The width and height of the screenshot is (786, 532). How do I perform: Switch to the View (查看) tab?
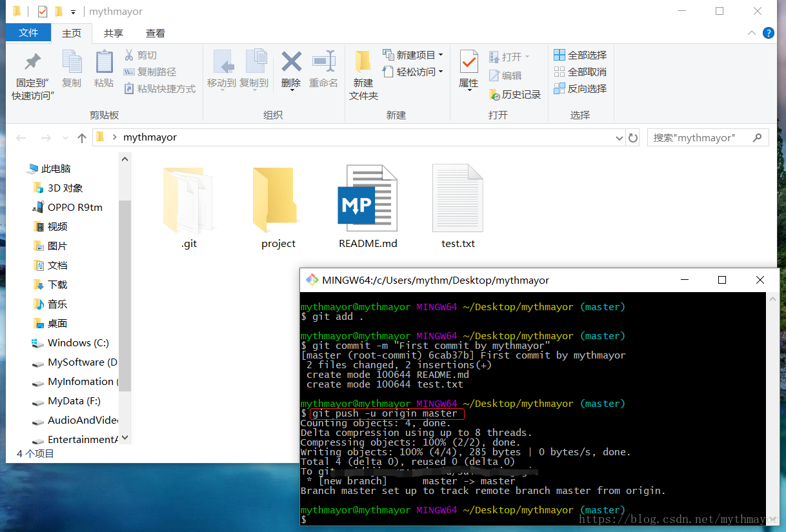point(155,33)
